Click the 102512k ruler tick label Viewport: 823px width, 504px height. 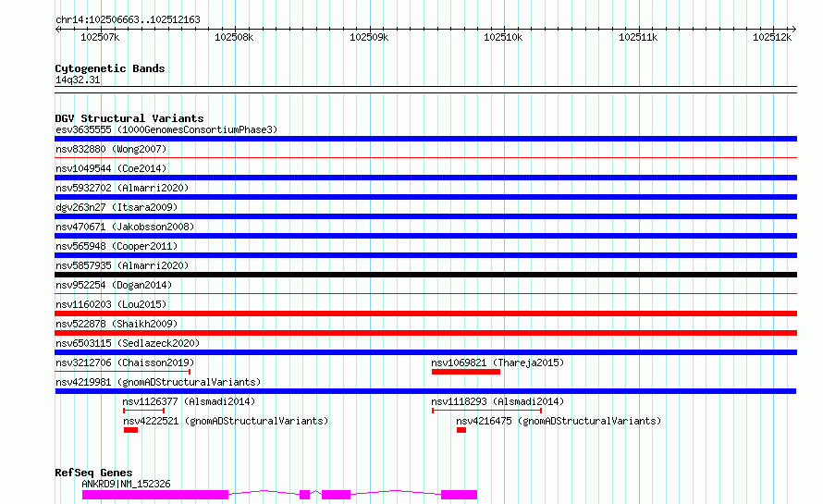772,37
